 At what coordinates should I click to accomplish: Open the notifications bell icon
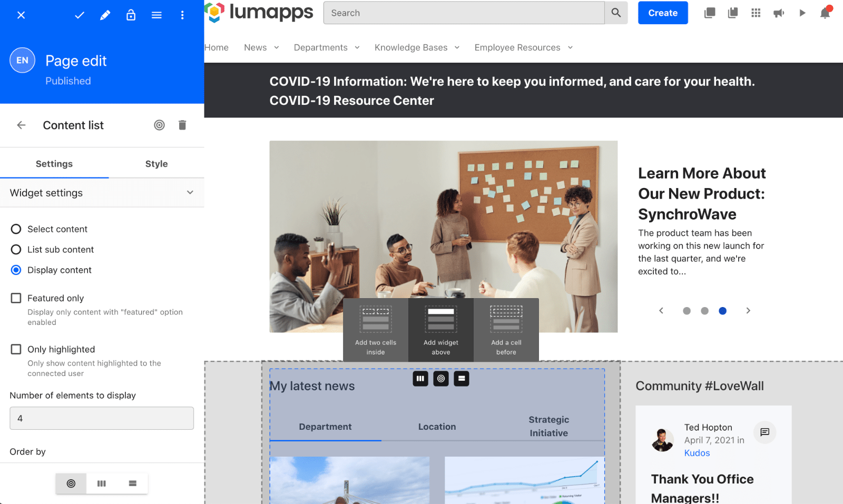825,13
